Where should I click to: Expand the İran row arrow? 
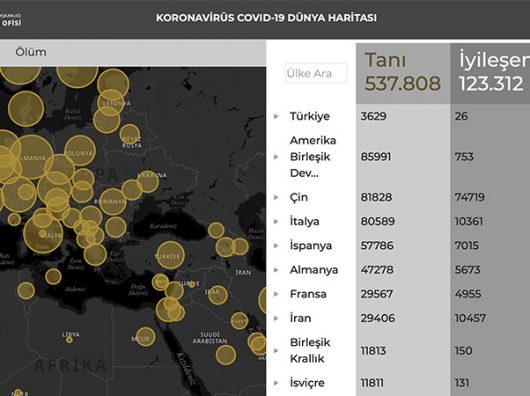pos(276,318)
